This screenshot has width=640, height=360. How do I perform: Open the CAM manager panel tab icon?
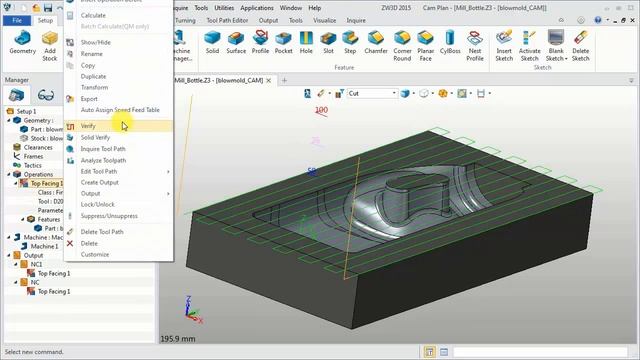coord(16,96)
